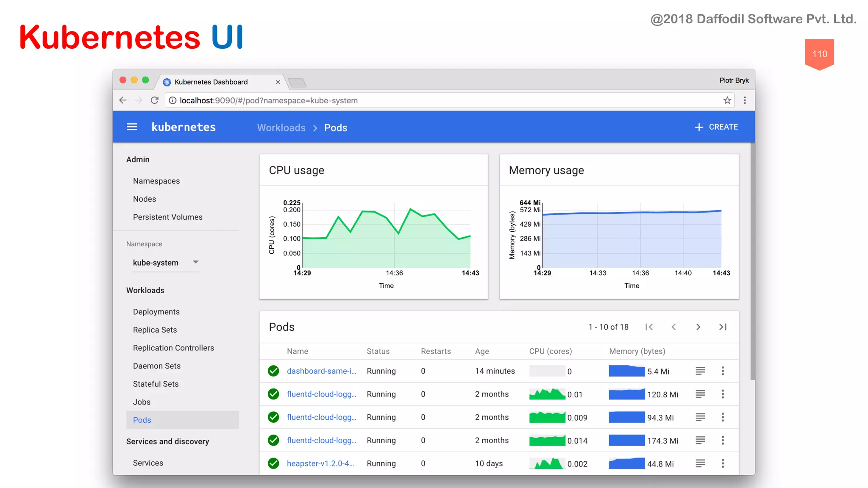868x488 pixels.
Task: Open Replication Controllers in sidebar
Action: pos(174,348)
